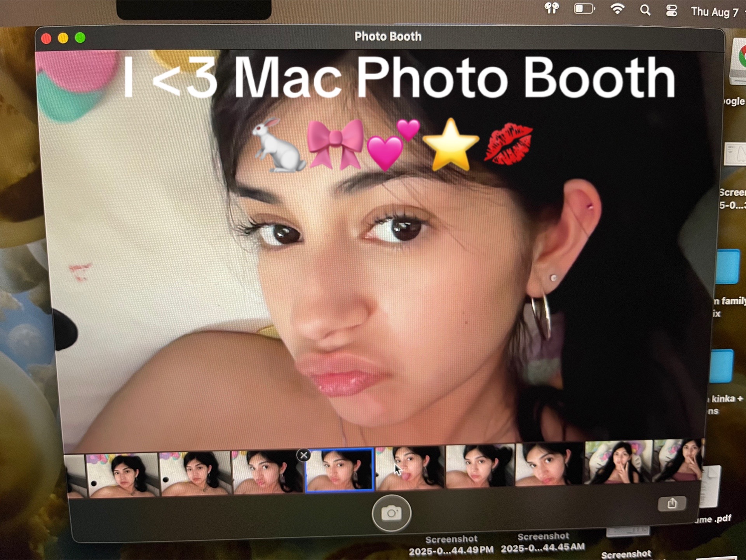Open the date display "Thu Aug 7"
The image size is (746, 560).
(x=715, y=12)
